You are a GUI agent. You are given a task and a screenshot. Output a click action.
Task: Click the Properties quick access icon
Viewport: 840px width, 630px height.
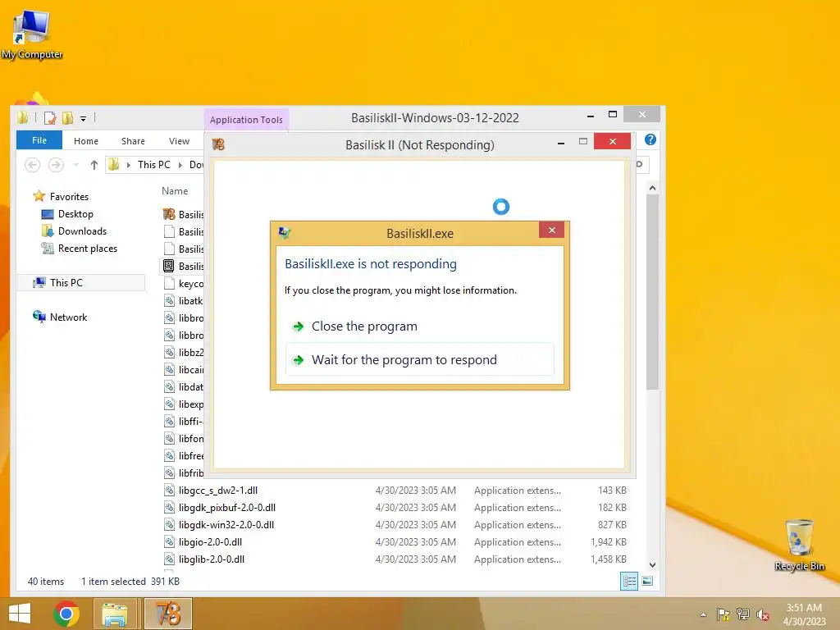pyautogui.click(x=50, y=118)
